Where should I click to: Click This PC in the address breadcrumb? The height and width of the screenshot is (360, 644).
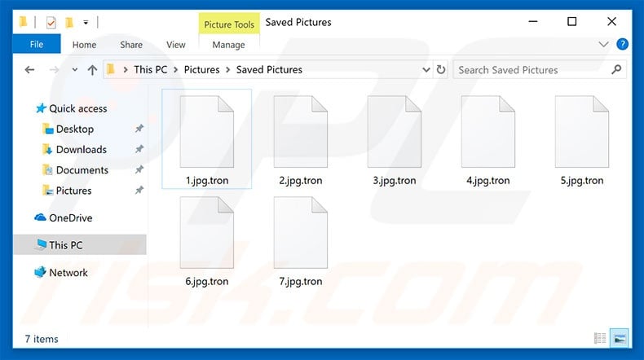click(150, 70)
